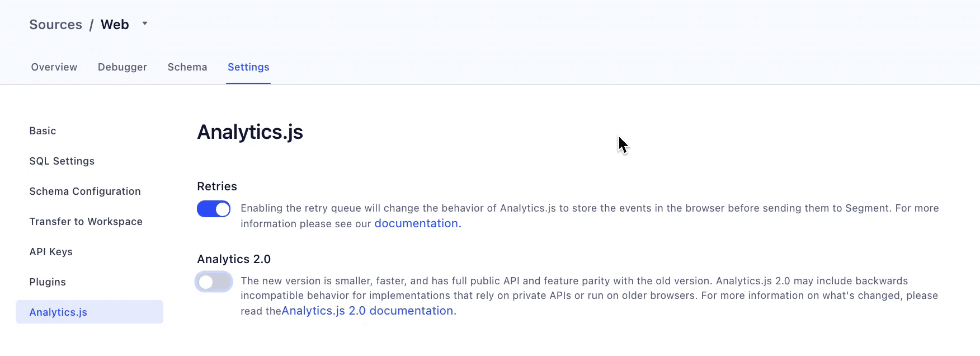Go to Sources breadcrumb link
The width and height of the screenshot is (980, 356).
[x=56, y=25]
